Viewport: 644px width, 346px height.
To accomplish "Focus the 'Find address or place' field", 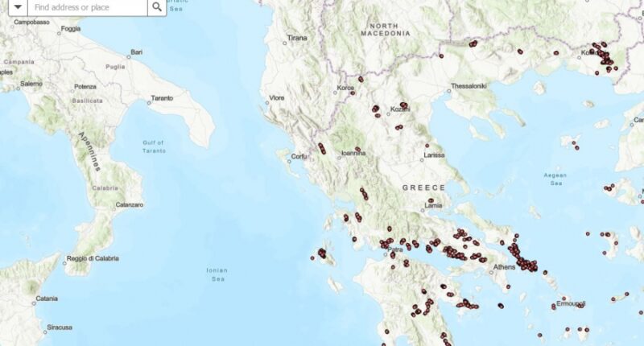I will click(x=87, y=7).
